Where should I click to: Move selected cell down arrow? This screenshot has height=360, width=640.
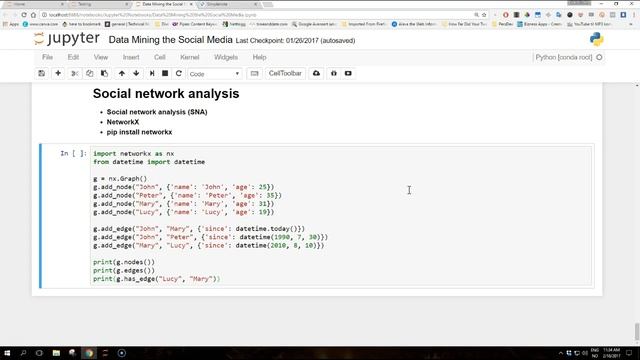[136, 73]
